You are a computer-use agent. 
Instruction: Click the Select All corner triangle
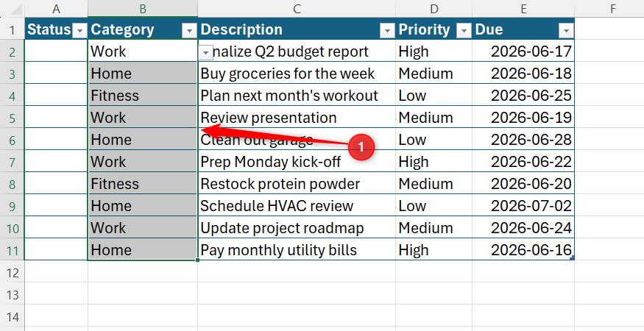pyautogui.click(x=18, y=10)
